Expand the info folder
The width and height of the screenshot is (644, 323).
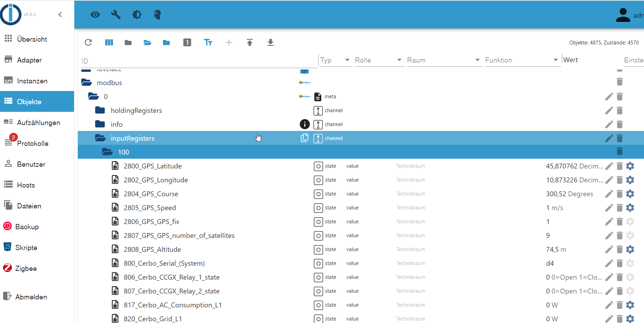[x=100, y=124]
